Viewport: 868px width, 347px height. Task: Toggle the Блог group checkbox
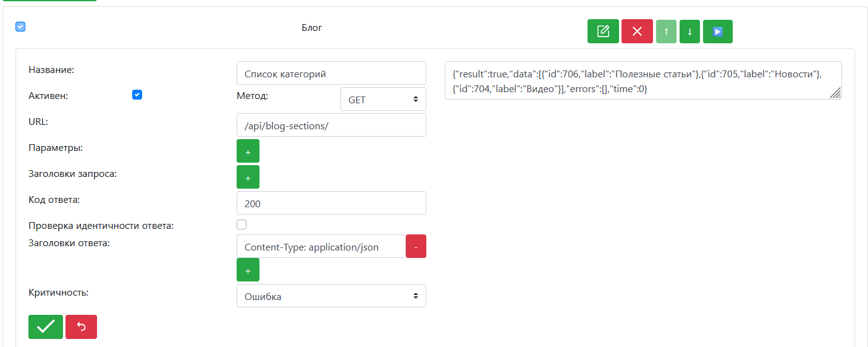coord(20,27)
